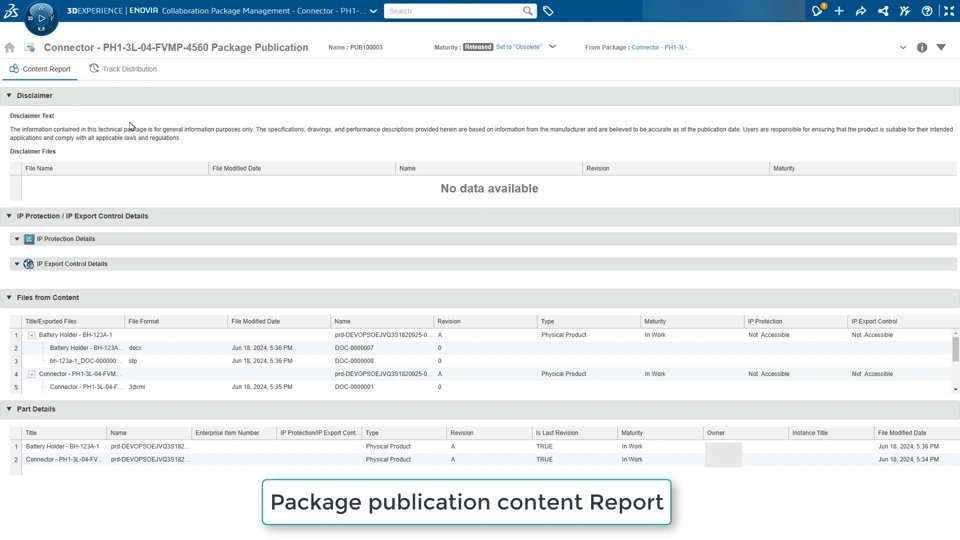
Task: Sort by Title/Exported Files column header
Action: pyautogui.click(x=73, y=321)
